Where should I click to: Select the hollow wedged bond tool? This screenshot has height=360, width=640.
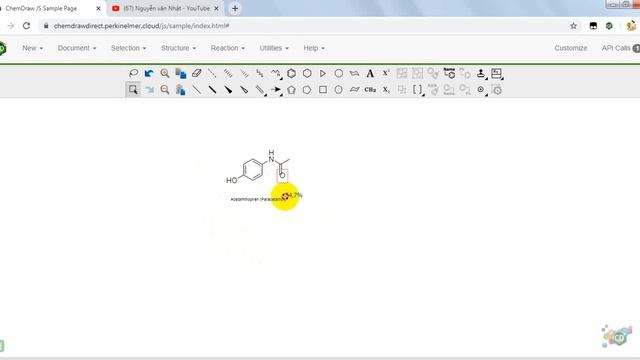tap(244, 90)
